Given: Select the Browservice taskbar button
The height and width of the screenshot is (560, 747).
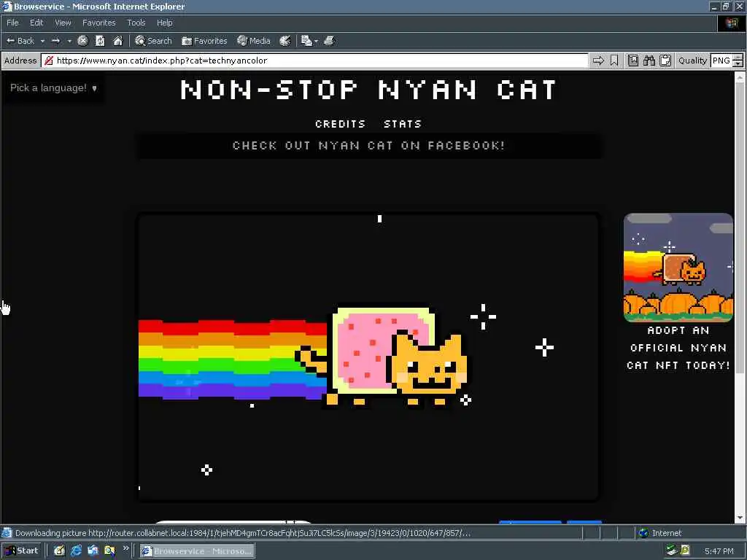Looking at the screenshot, I should point(197,551).
